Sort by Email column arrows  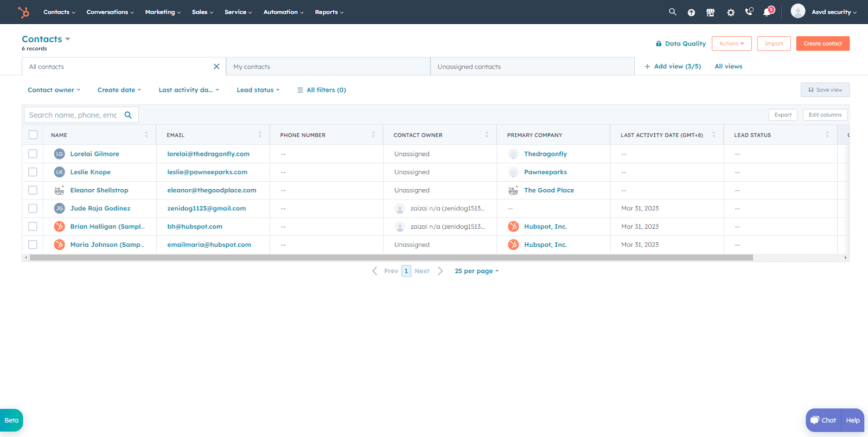(260, 134)
